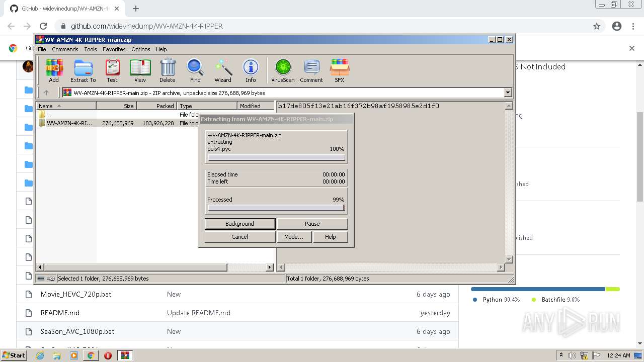Click the VirusScan bug icon
Viewport: 644px width, 362px height.
(x=283, y=70)
